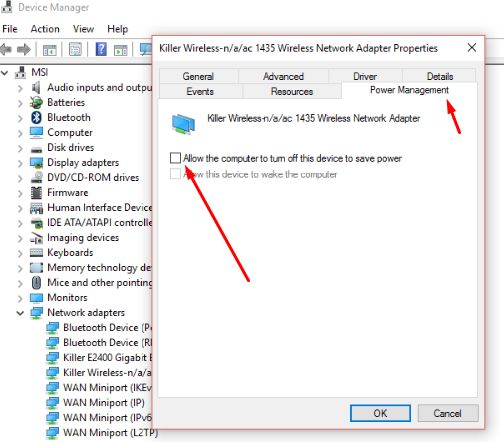The height and width of the screenshot is (442, 504).
Task: Click the Forward arrow toolbar icon
Action: click(23, 50)
